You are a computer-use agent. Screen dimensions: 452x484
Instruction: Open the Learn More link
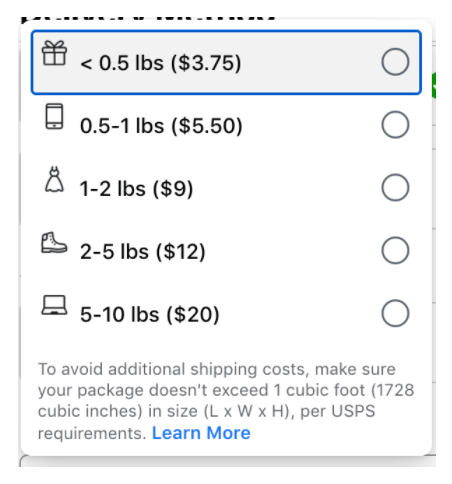pyautogui.click(x=201, y=433)
